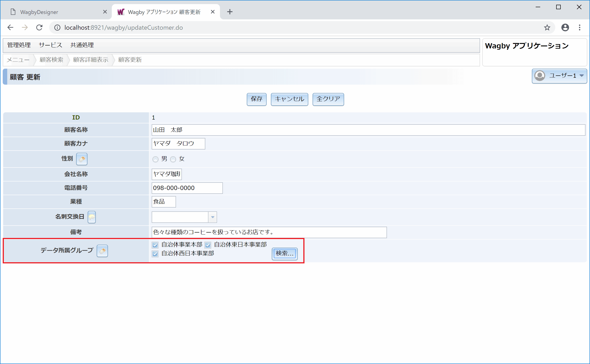Select the 男 radio button
The width and height of the screenshot is (590, 364).
click(x=156, y=159)
